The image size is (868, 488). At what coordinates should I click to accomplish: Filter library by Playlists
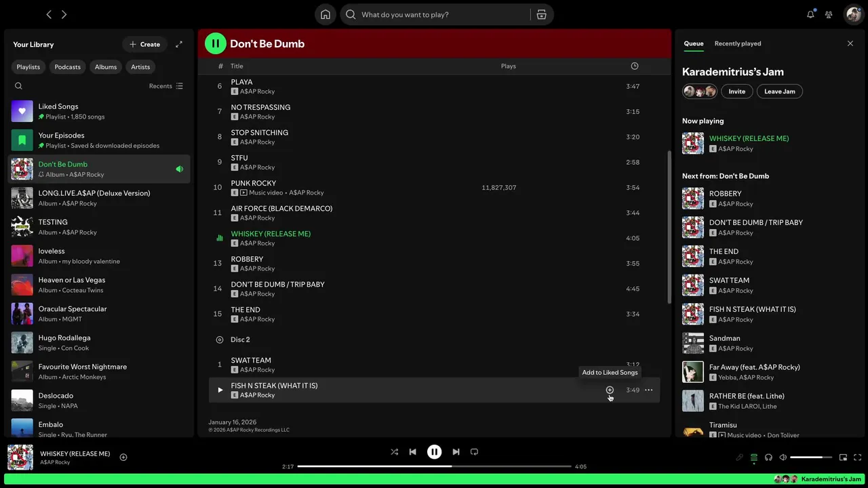tap(28, 66)
